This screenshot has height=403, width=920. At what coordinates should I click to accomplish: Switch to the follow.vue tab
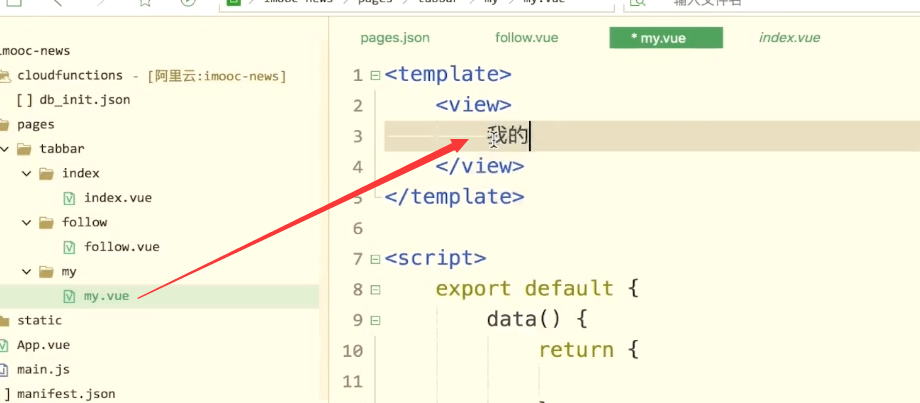(527, 38)
